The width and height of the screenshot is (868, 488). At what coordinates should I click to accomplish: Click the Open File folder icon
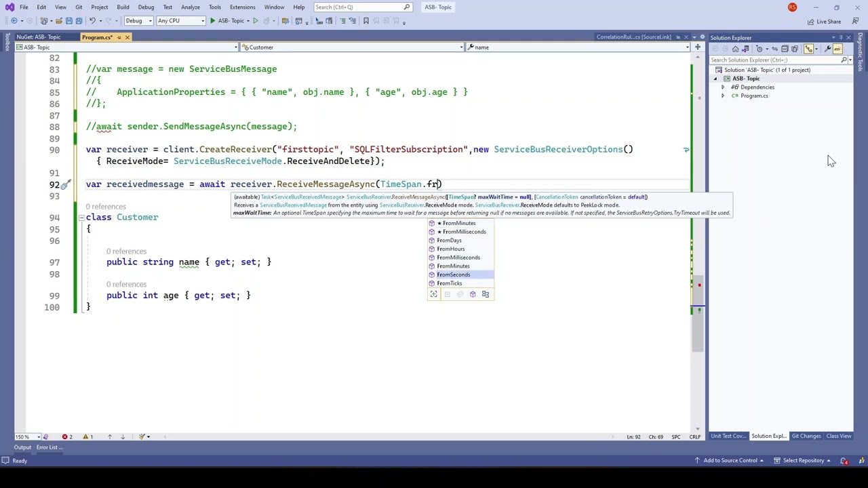click(59, 21)
